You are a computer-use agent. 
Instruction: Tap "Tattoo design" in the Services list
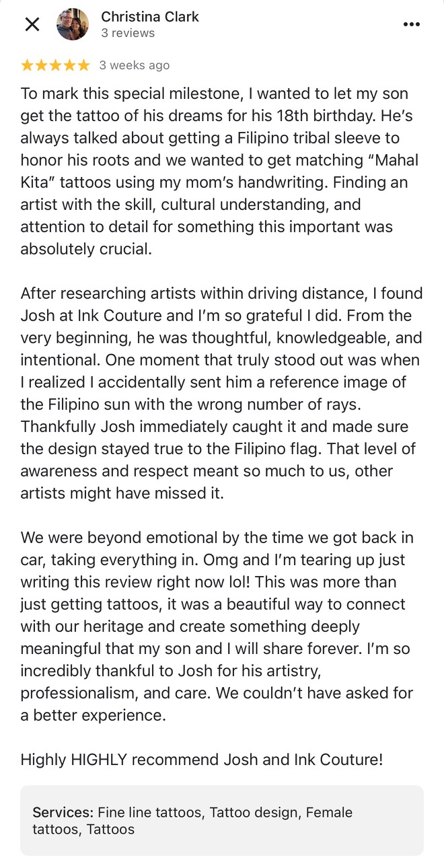(254, 813)
